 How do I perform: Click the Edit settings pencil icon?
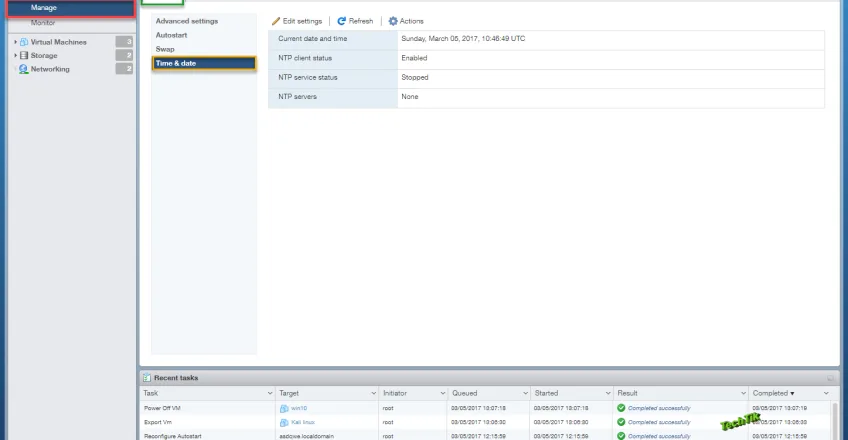point(277,21)
